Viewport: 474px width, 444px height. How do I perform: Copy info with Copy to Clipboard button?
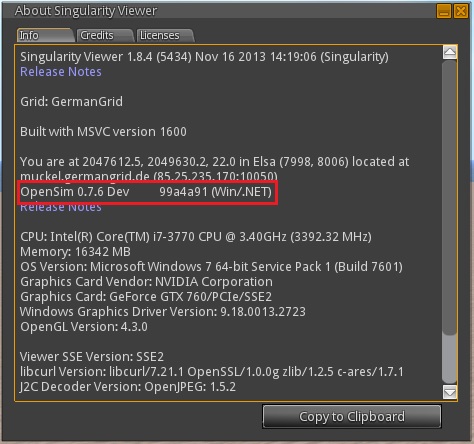point(352,417)
